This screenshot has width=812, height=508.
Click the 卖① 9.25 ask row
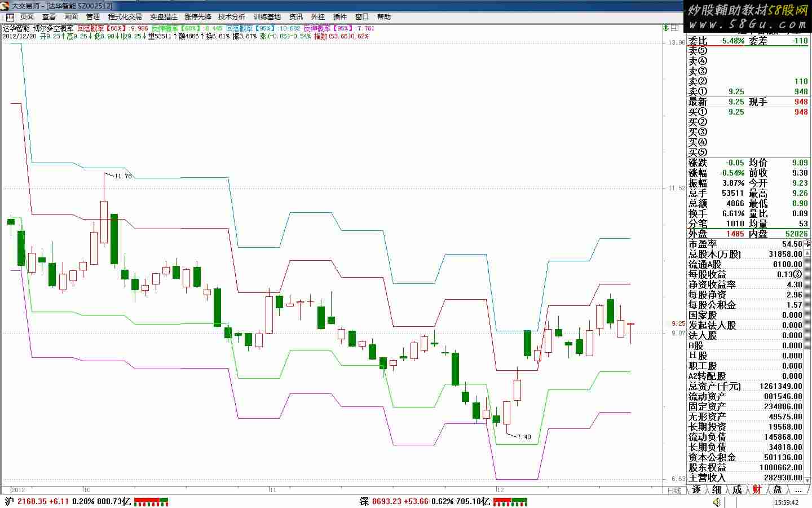[748, 91]
